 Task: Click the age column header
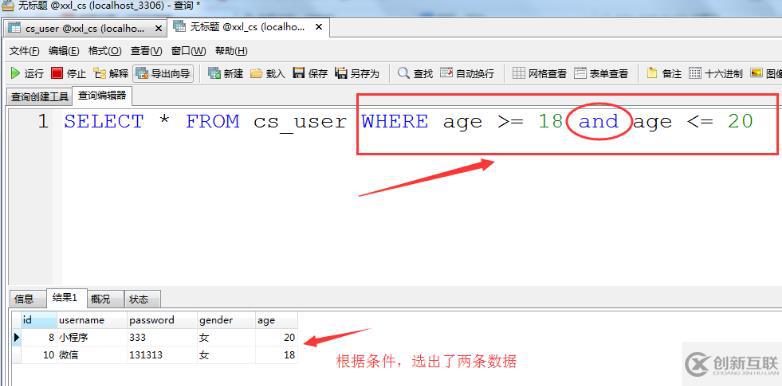coord(277,320)
